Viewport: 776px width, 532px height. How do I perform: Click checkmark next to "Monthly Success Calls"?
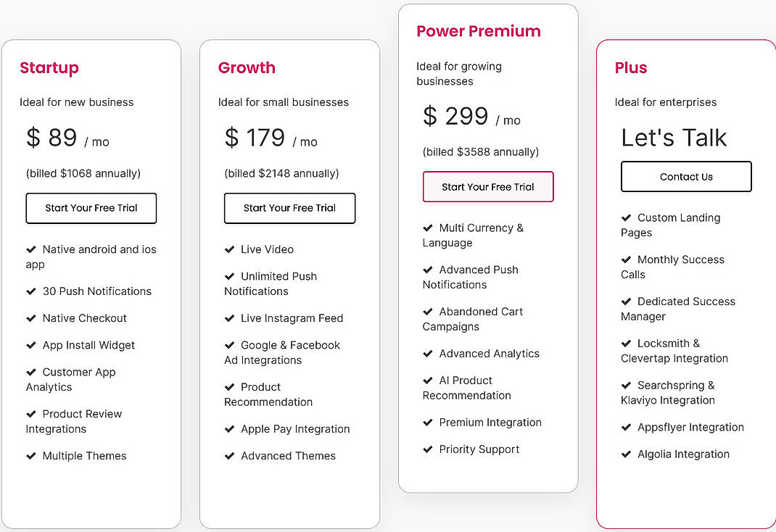coord(626,259)
